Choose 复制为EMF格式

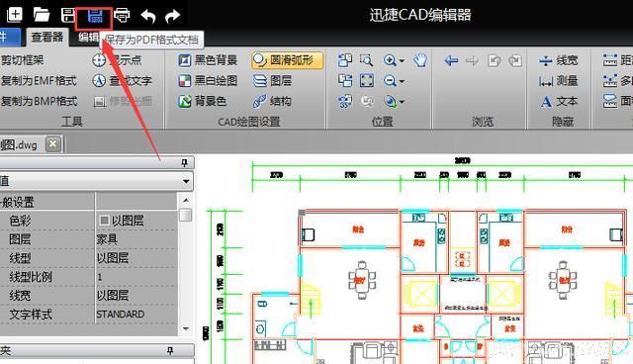tap(39, 81)
